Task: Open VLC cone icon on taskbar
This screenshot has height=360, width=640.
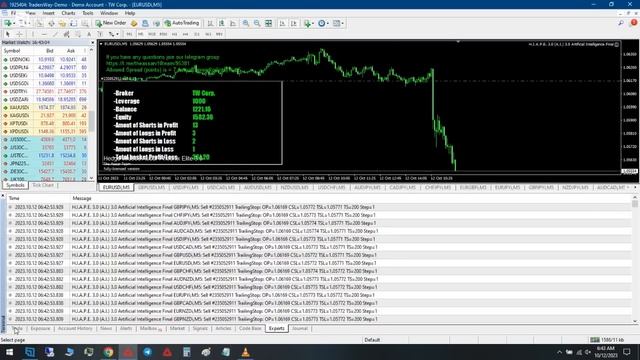Action: (245, 352)
